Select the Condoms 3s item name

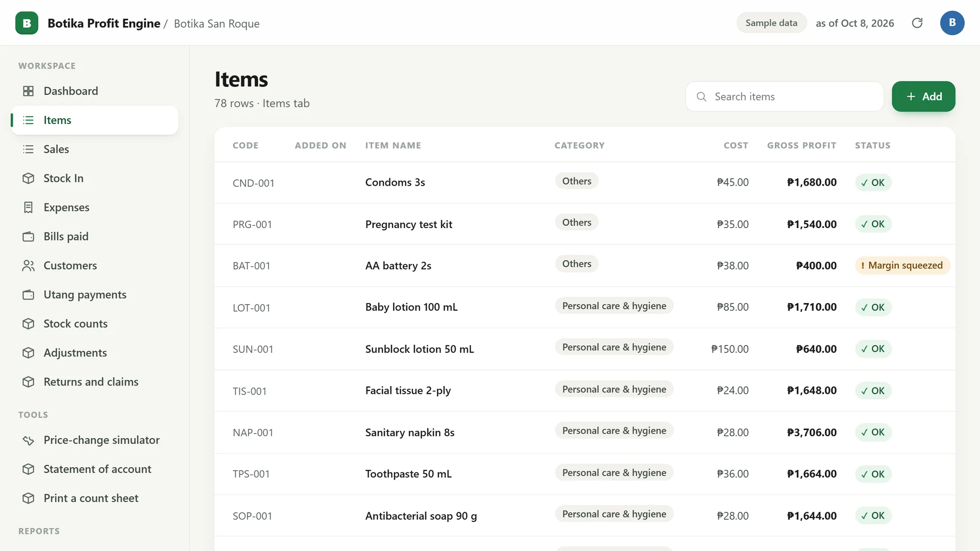(395, 182)
